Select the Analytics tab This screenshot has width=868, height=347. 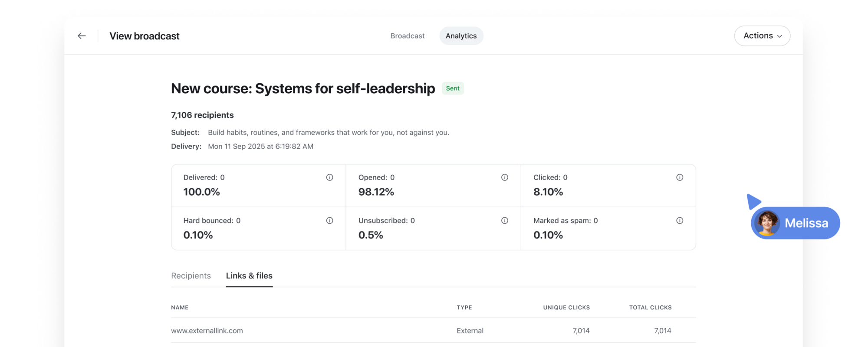[461, 36]
